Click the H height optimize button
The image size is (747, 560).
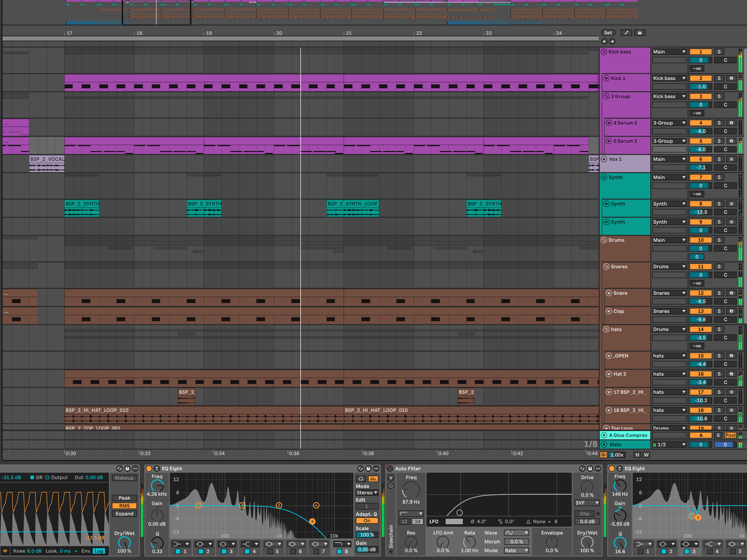tap(637, 455)
